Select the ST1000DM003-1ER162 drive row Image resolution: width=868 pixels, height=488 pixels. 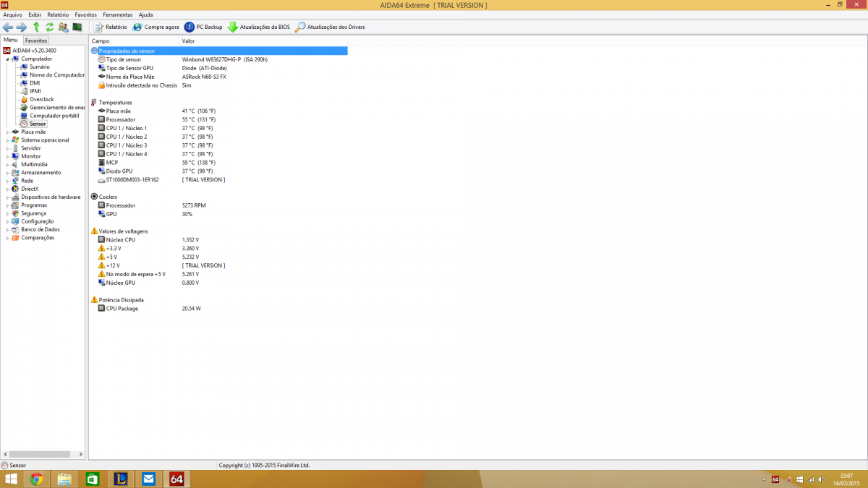click(218, 180)
